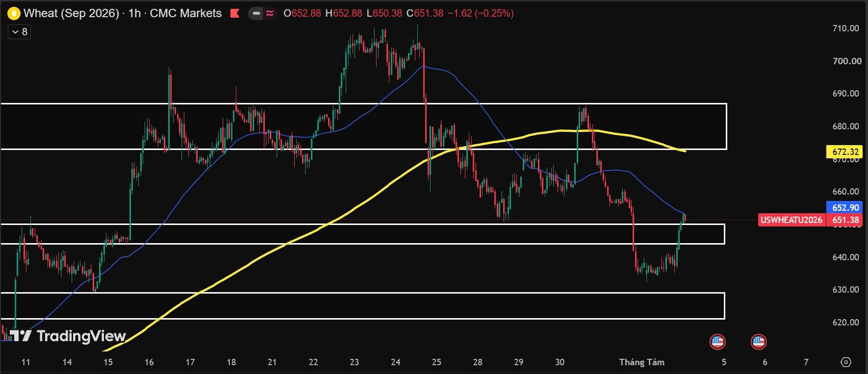Click the pink approximate-data indicator icon

coord(270,13)
